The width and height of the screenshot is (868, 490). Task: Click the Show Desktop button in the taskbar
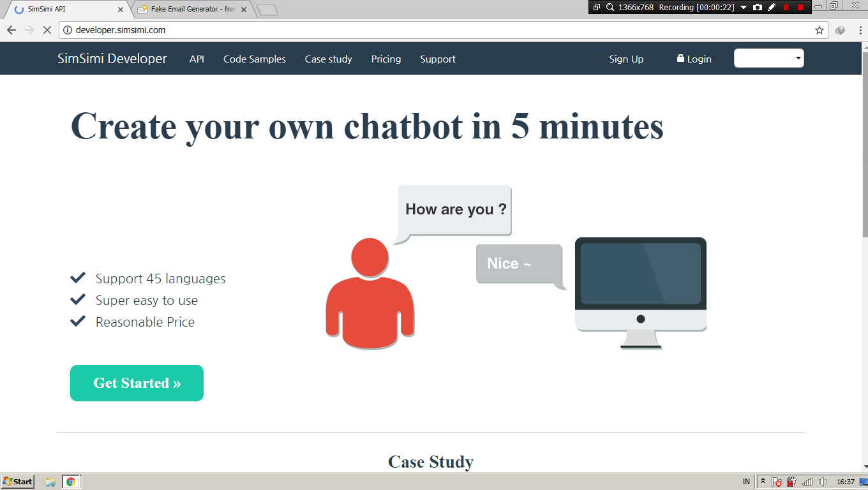(864, 482)
